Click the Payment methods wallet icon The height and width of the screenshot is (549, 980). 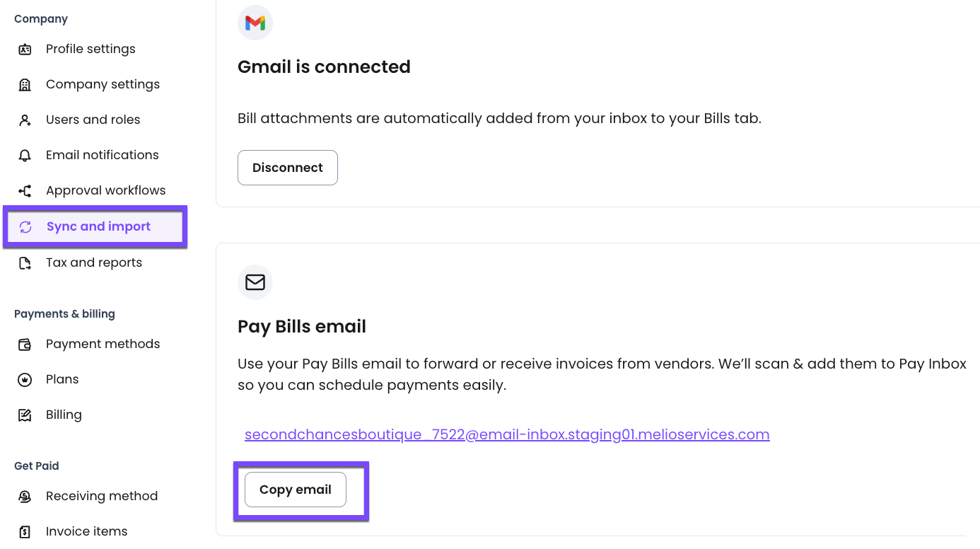(x=25, y=345)
